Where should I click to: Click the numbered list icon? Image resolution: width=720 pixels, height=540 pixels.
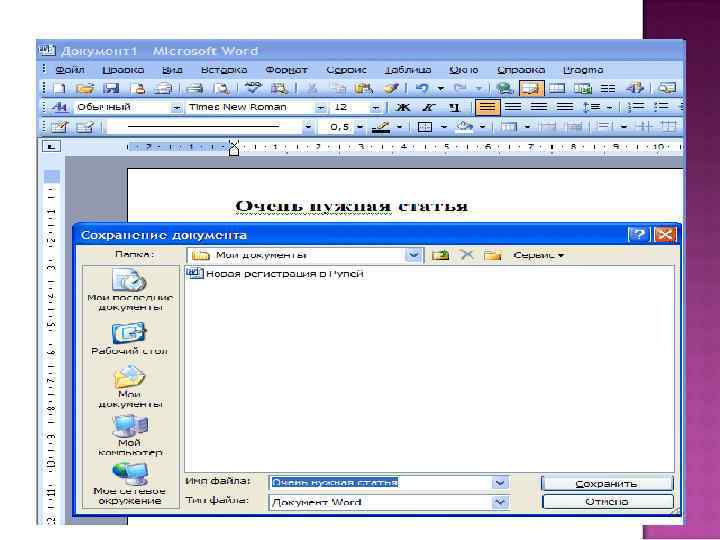[636, 107]
